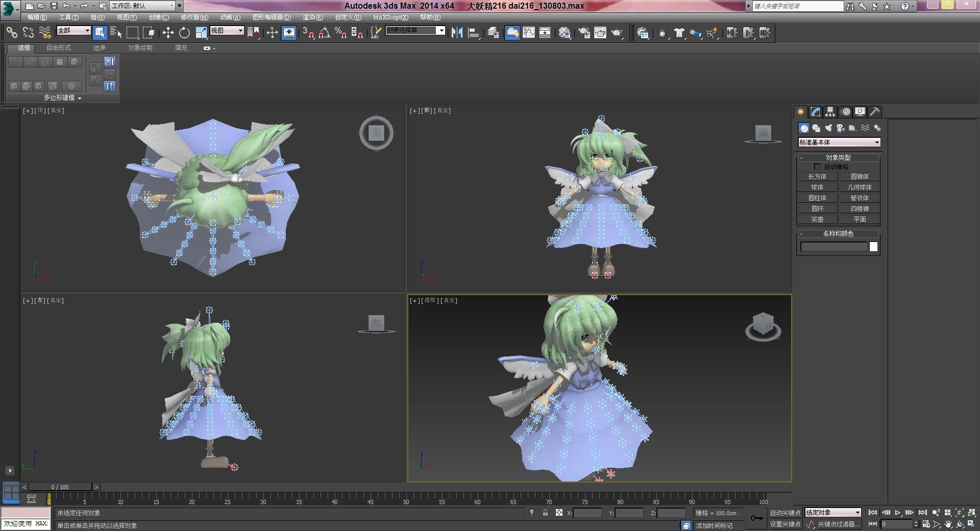The image size is (980, 531).
Task: Click the 0 / 100 time slider
Action: (x=60, y=487)
